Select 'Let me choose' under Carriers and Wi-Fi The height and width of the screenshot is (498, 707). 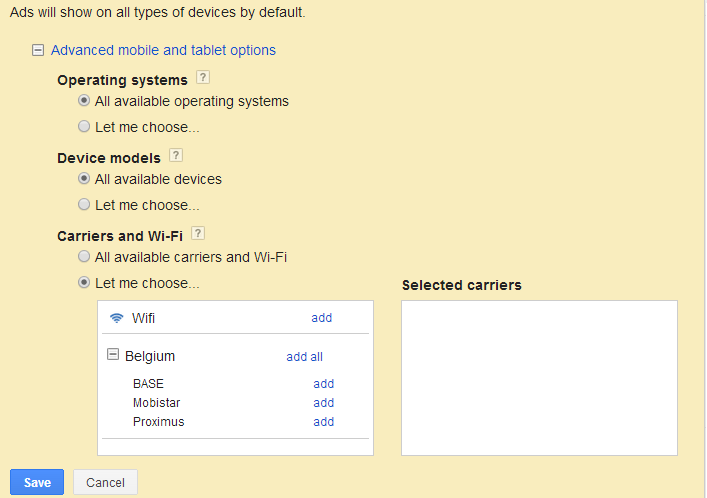coord(84,283)
